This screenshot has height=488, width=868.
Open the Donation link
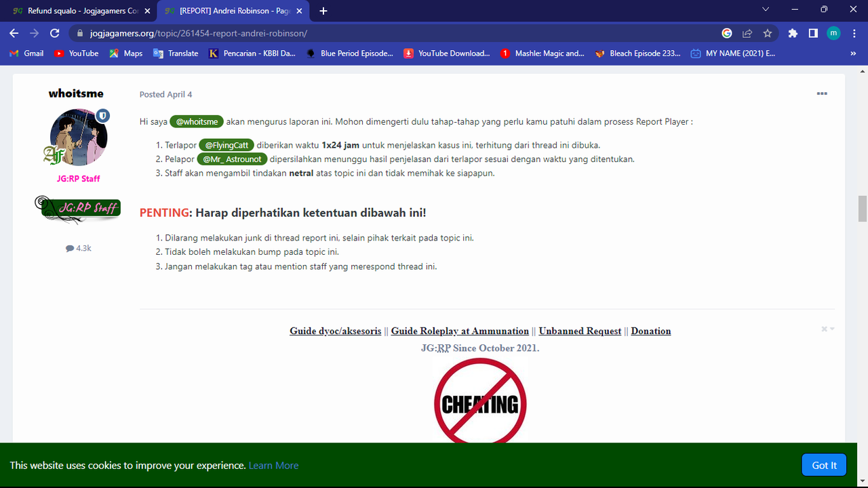coord(651,331)
